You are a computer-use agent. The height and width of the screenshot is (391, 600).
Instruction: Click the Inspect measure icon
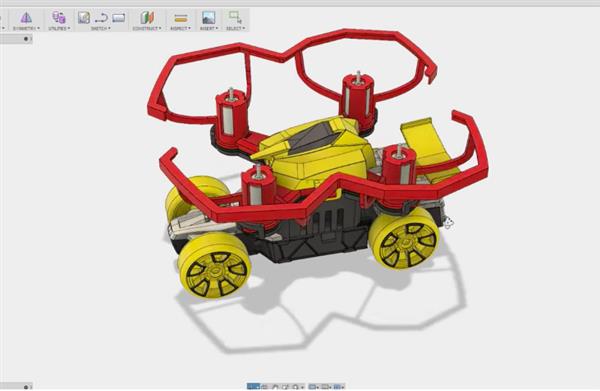pos(181,18)
